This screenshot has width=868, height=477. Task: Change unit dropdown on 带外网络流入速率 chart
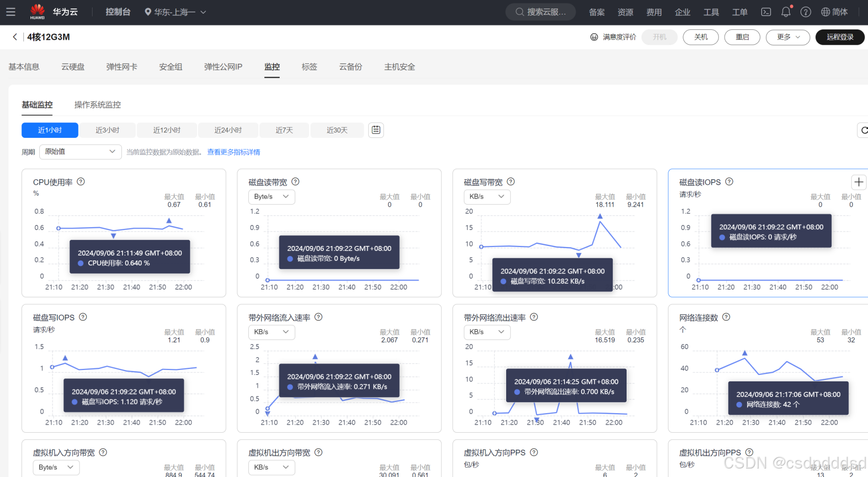[272, 332]
